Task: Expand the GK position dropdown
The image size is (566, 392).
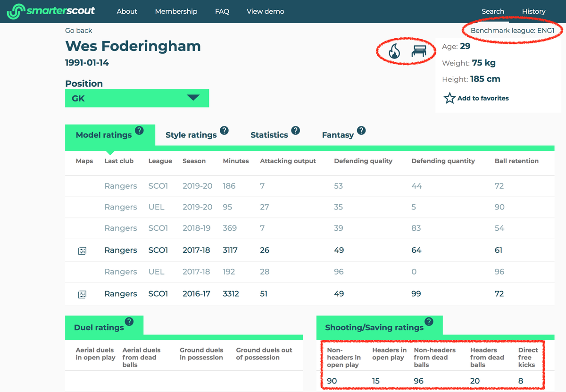Action: (x=137, y=98)
